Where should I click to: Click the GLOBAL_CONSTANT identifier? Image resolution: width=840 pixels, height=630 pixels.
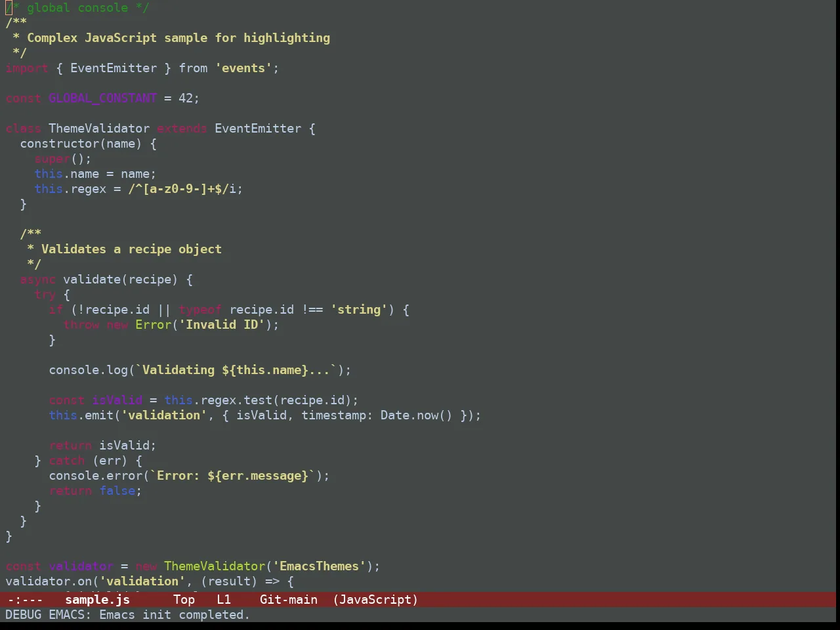click(x=103, y=98)
